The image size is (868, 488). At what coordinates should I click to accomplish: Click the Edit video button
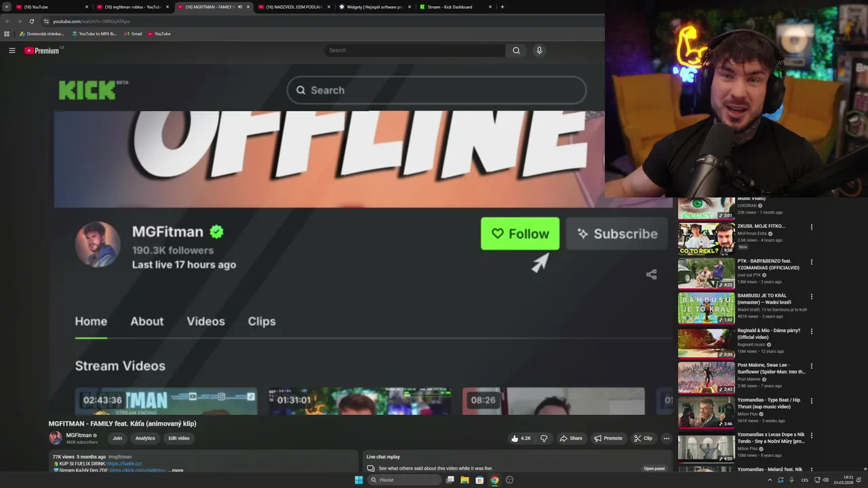pos(179,439)
